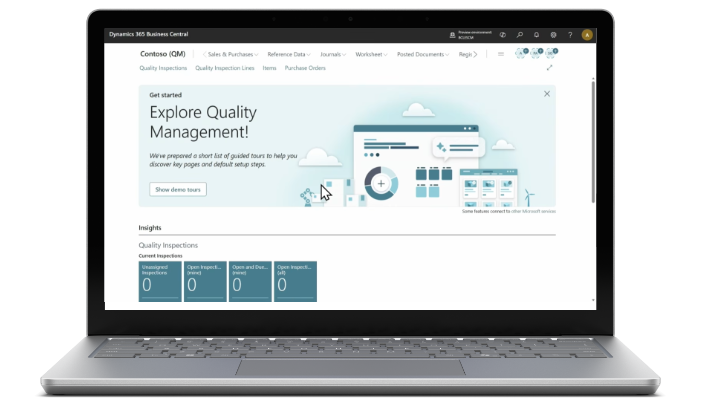
Task: Open the partially visible Regi menu
Action: pos(465,54)
